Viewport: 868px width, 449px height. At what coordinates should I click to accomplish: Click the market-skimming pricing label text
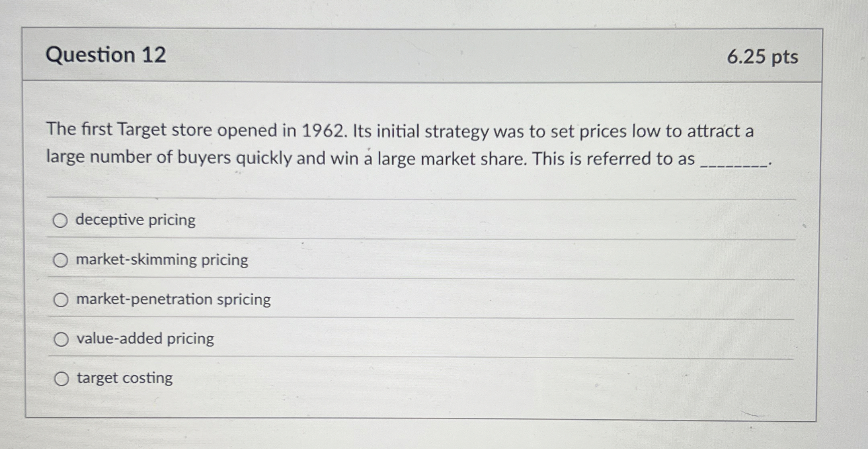(161, 260)
